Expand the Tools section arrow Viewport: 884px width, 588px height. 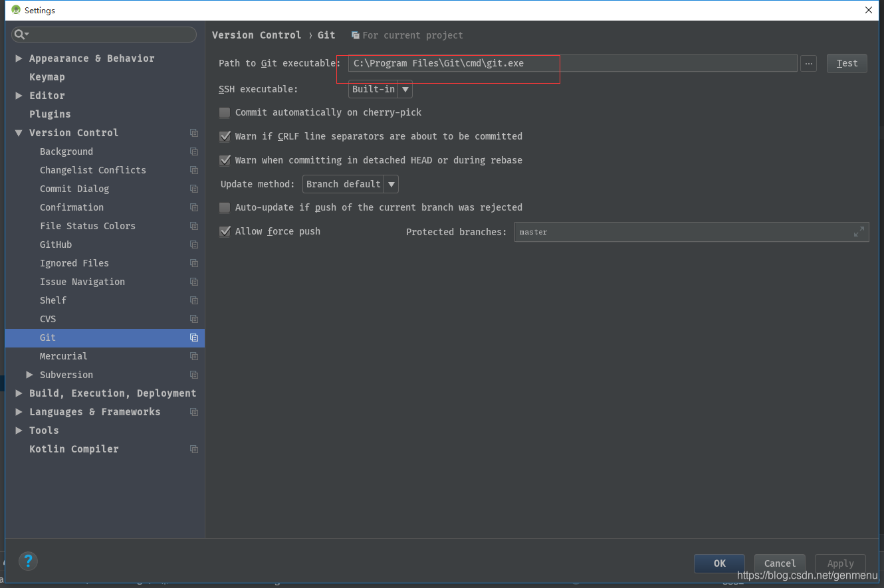coord(19,431)
